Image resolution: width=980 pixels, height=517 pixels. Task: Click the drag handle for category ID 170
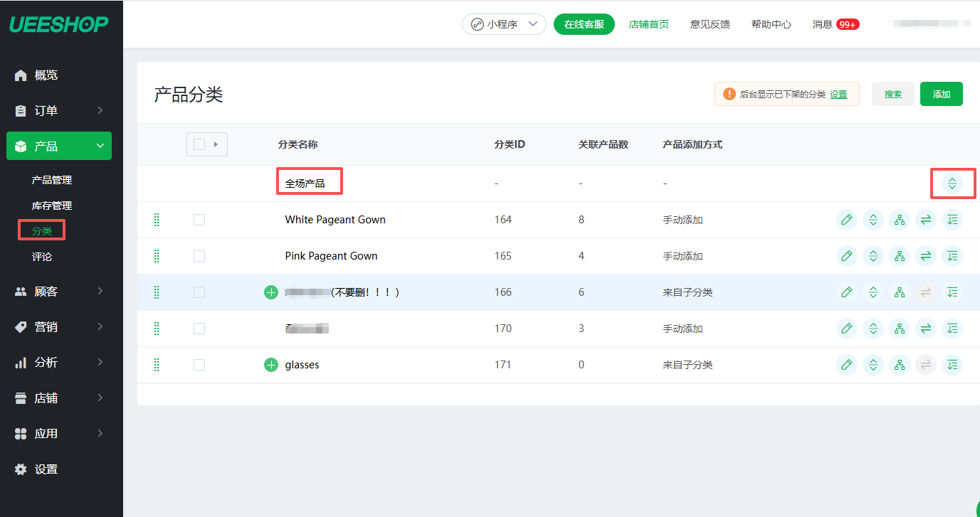157,329
